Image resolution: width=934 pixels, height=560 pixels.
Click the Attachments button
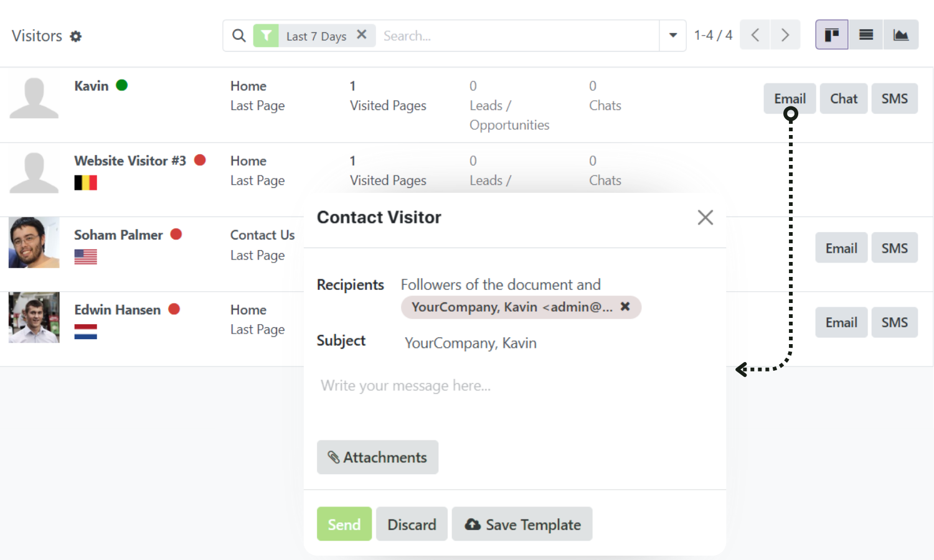pyautogui.click(x=377, y=457)
